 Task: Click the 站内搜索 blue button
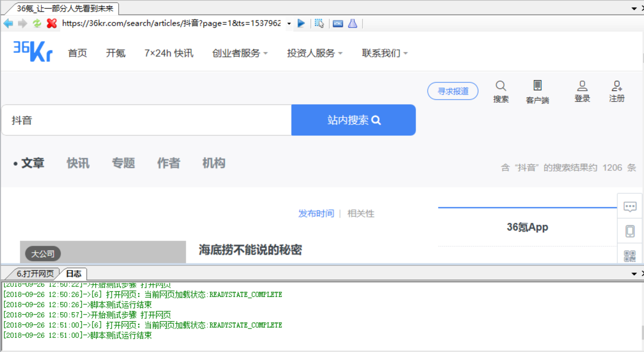coord(354,120)
